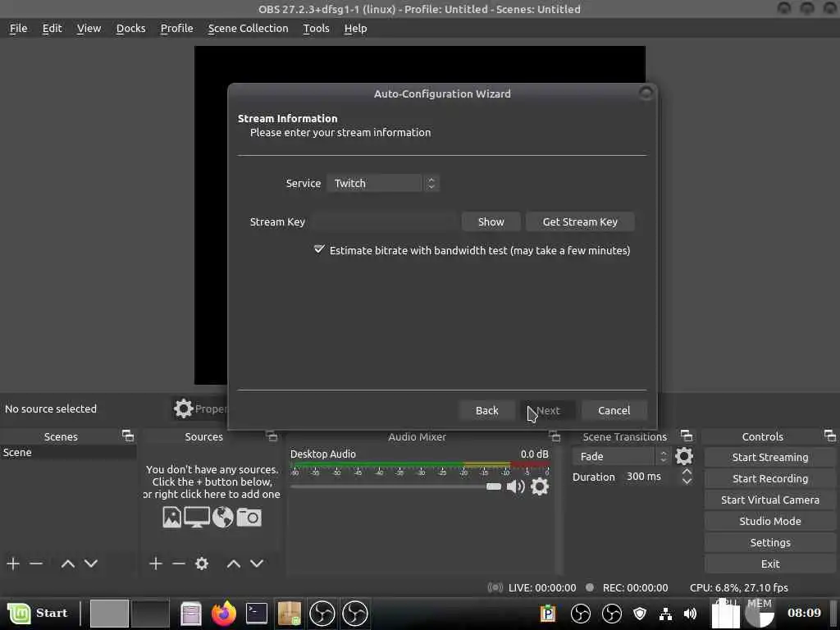Click Start Streaming
The height and width of the screenshot is (630, 840).
[x=769, y=457]
